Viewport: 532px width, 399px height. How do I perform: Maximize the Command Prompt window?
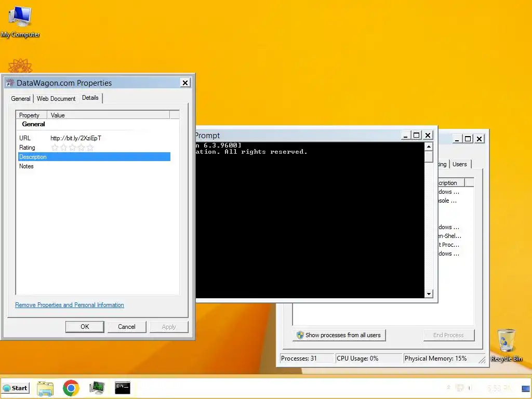coord(416,136)
